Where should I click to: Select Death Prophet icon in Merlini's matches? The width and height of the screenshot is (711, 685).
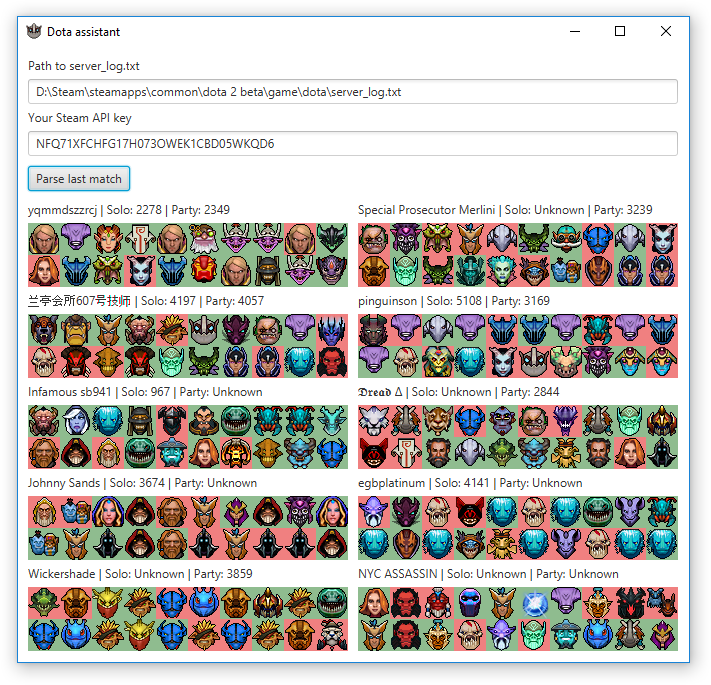[x=502, y=271]
